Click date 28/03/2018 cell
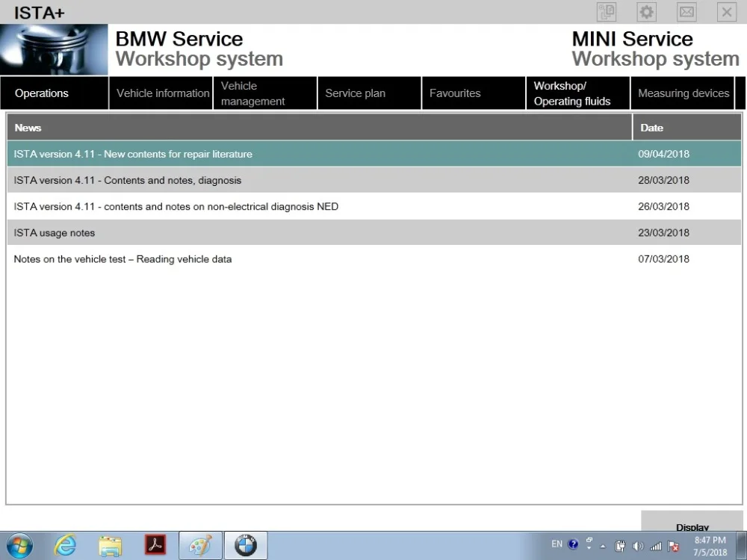Screen dimensions: 747x560 pos(663,180)
